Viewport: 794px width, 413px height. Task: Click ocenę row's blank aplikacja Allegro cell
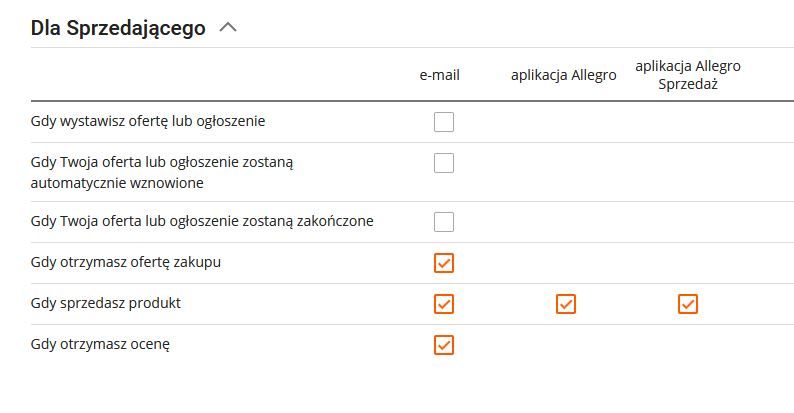pyautogui.click(x=566, y=345)
